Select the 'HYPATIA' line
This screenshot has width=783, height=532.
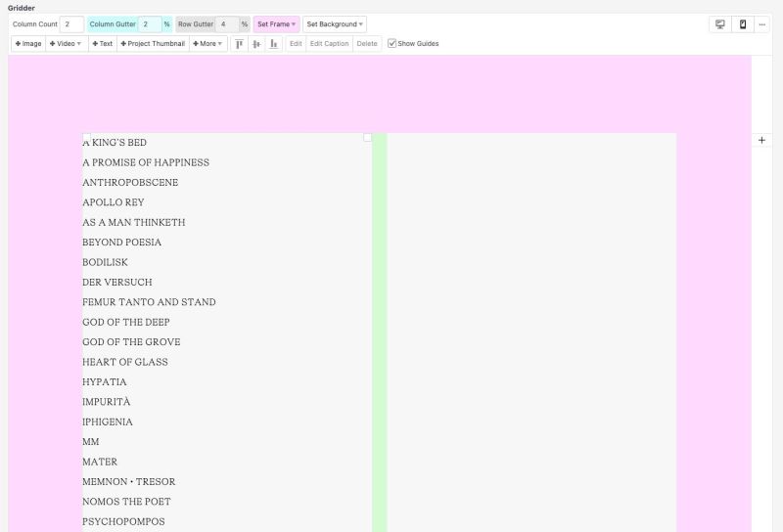(x=105, y=382)
